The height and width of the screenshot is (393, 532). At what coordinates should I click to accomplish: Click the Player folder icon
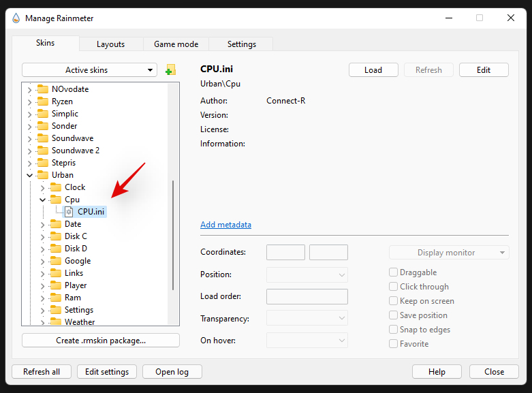pyautogui.click(x=56, y=285)
